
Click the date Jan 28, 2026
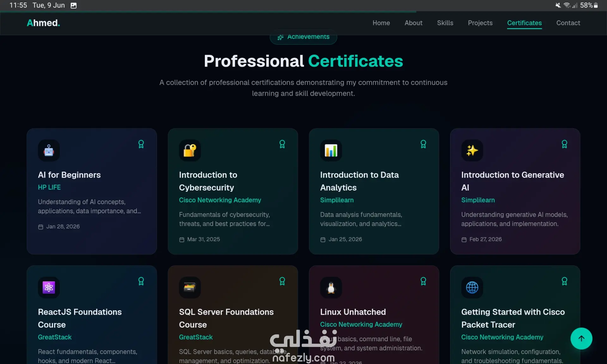(x=63, y=227)
